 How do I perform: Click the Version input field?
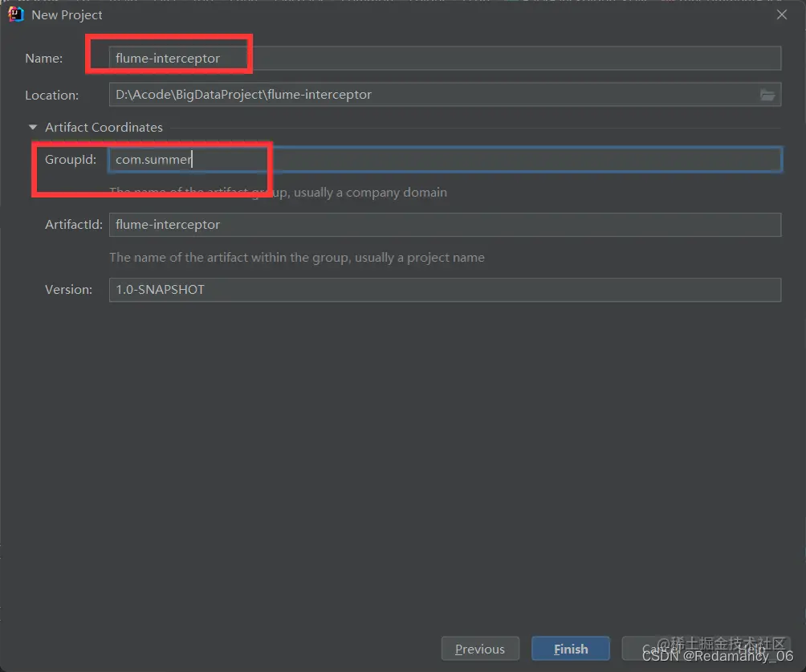(446, 290)
